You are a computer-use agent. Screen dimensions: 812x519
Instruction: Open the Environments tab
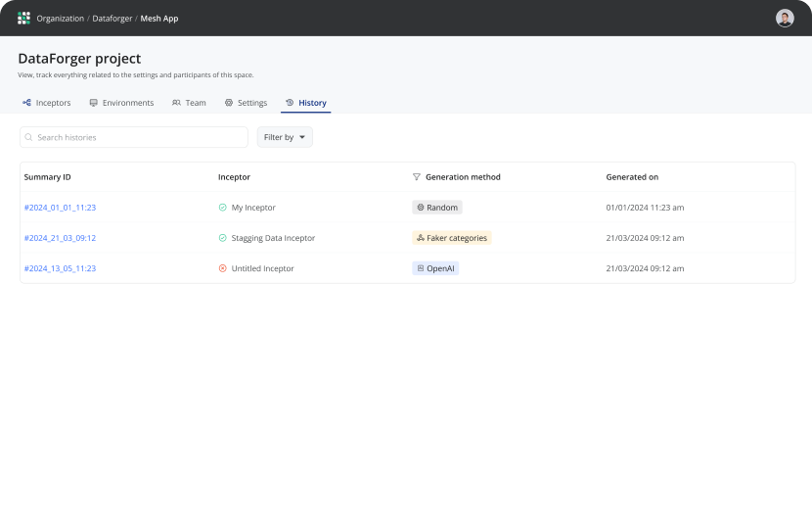(x=121, y=103)
